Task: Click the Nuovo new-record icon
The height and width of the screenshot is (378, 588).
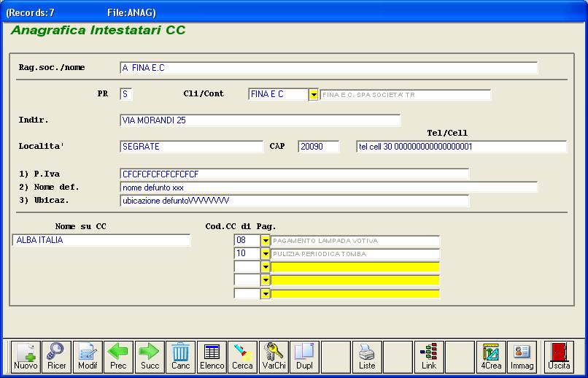Action: click(26, 357)
